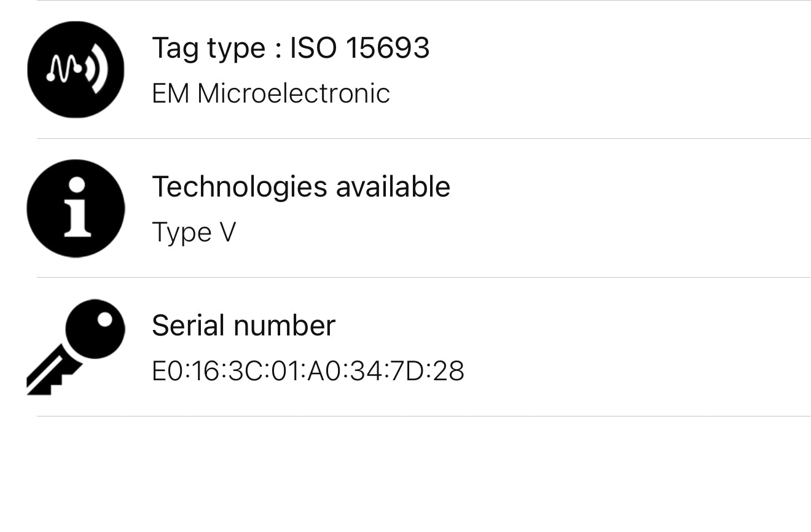
Task: Select the Serial number heading
Action: pyautogui.click(x=243, y=326)
